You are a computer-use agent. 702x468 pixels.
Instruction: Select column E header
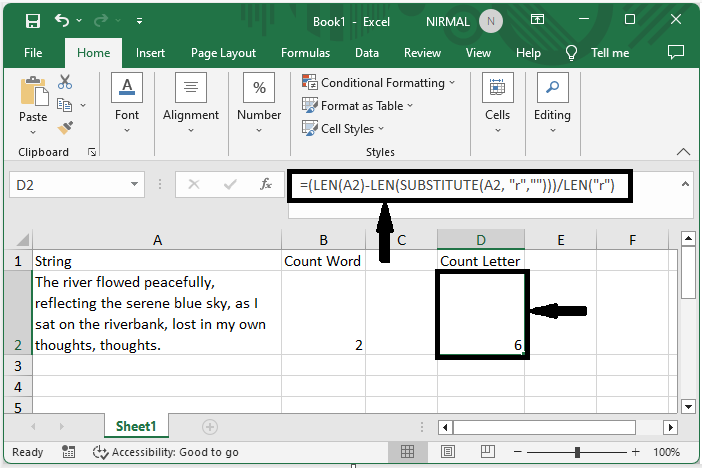pyautogui.click(x=561, y=240)
